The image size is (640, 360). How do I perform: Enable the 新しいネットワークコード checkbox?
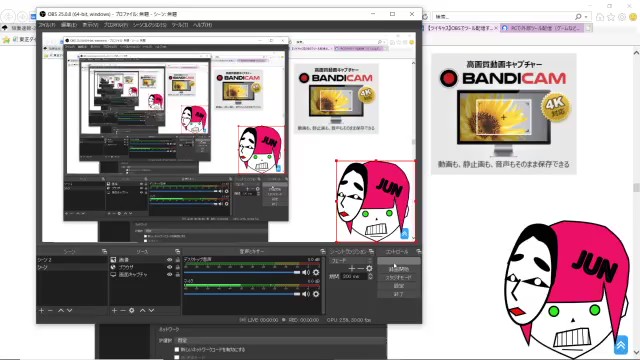[x=177, y=349]
